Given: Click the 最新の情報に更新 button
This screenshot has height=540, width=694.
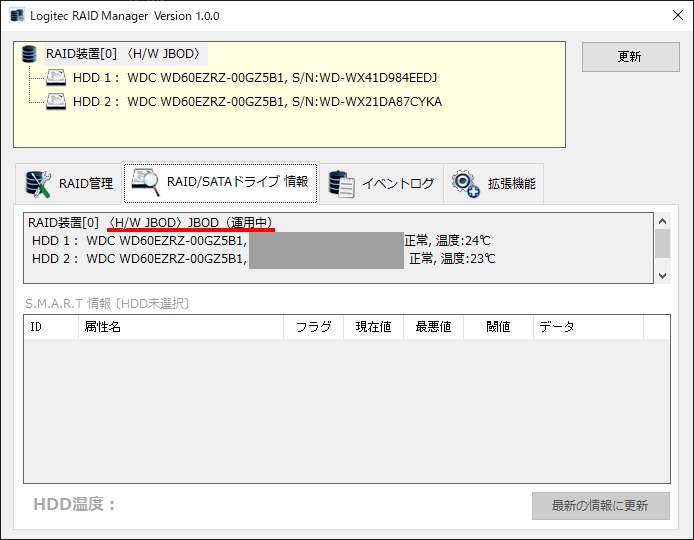Looking at the screenshot, I should (x=601, y=505).
